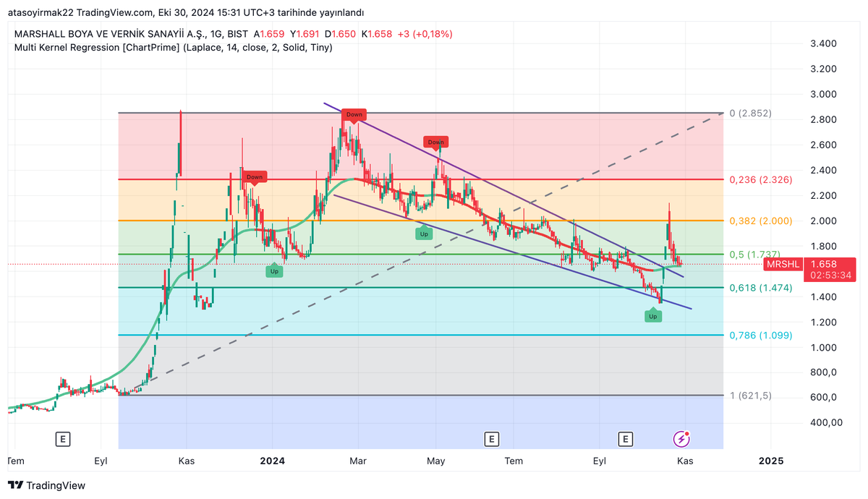The image size is (868, 499).
Task: Select the MRSHL price tag on the axis
Action: (x=784, y=265)
